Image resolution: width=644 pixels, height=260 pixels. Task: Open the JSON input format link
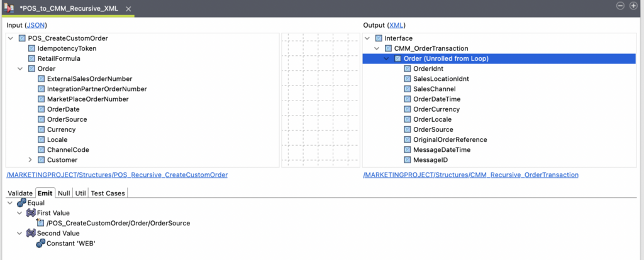tap(36, 25)
